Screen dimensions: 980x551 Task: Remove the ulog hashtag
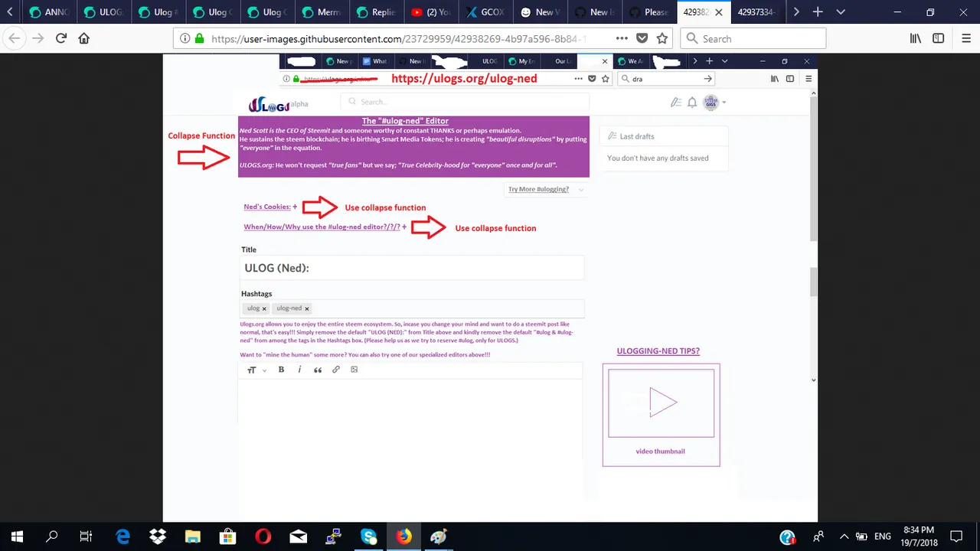[x=264, y=308]
